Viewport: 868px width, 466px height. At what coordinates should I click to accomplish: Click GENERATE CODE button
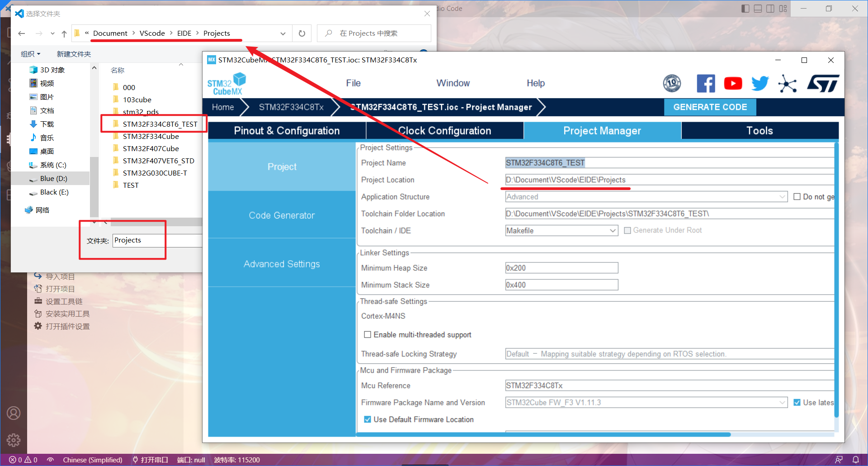click(x=710, y=107)
